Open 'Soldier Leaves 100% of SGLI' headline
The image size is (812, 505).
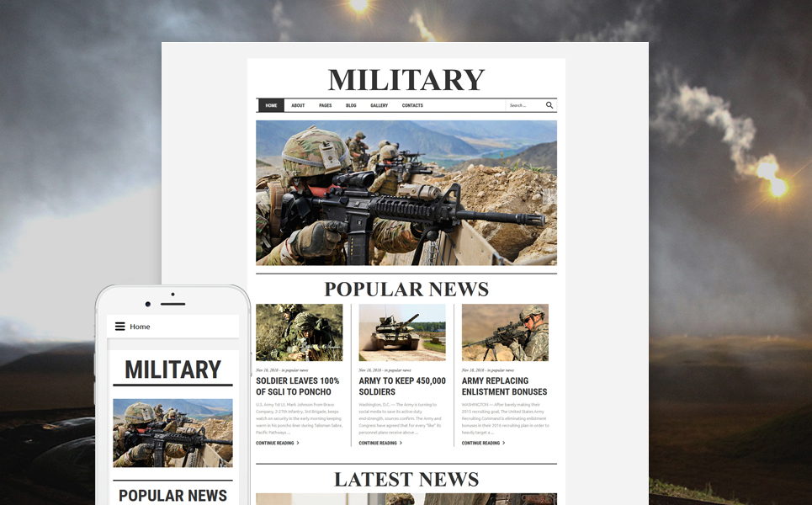[298, 386]
